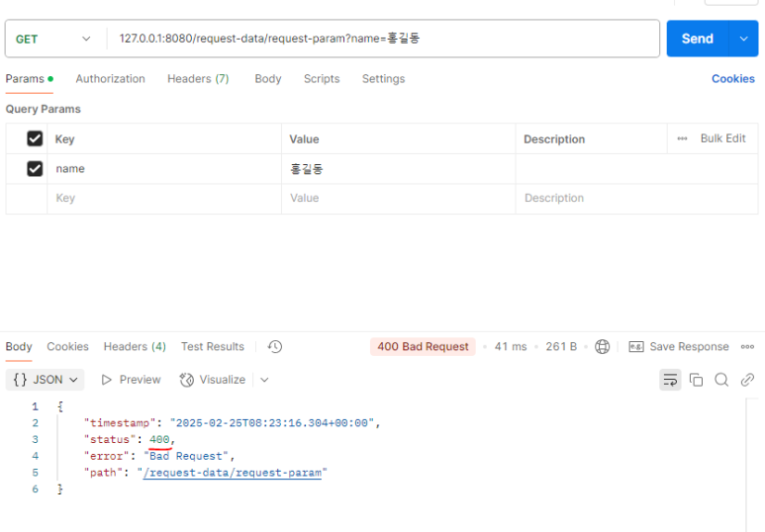Click the Visualize sparkle icon
765x532 pixels.
187,380
